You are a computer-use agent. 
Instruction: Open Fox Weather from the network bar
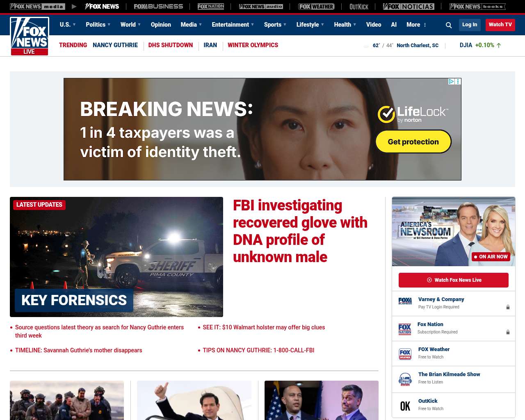(316, 7)
